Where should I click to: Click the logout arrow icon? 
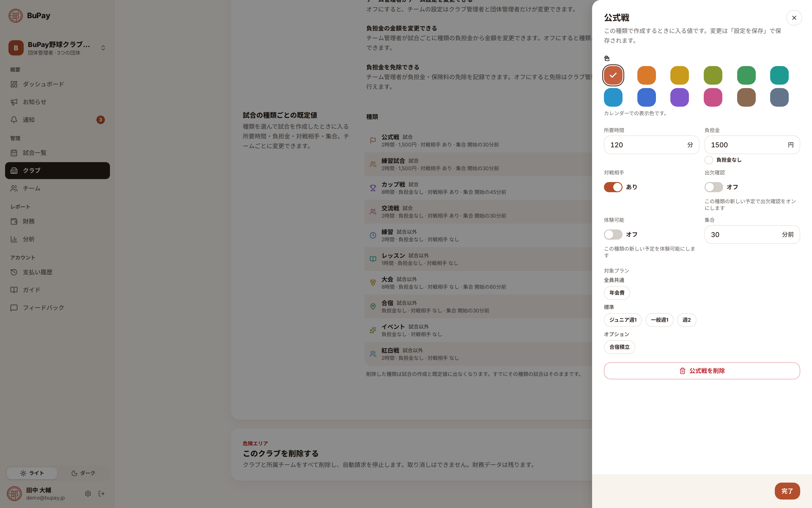point(101,494)
